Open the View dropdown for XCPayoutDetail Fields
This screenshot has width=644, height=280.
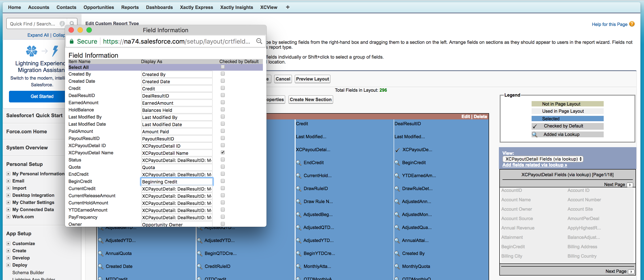543,159
